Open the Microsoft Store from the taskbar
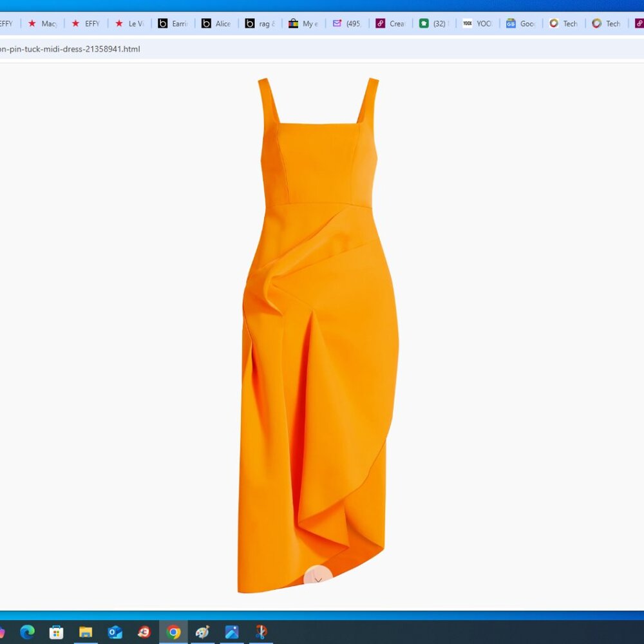The width and height of the screenshot is (644, 644). coord(57,632)
